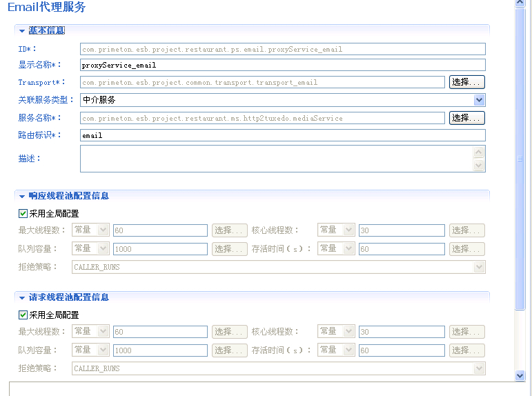Click the 服务名称 mediaService text field
532x396 pixels.
click(262, 118)
